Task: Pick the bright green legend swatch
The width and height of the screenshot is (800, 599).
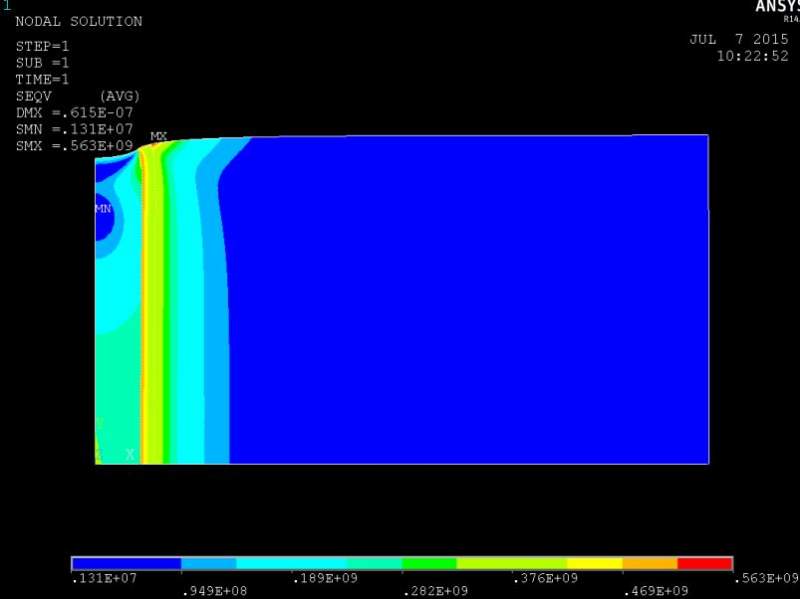Action: (429, 563)
